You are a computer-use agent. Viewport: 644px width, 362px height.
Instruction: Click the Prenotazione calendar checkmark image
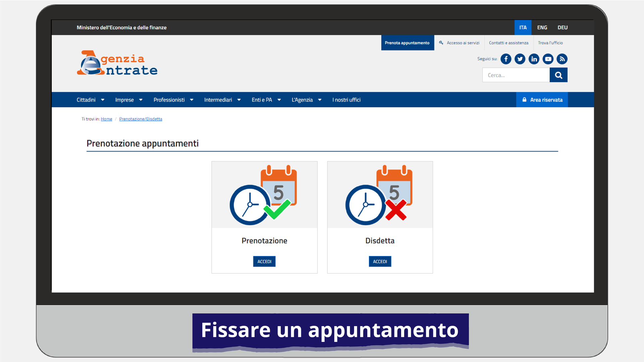264,195
